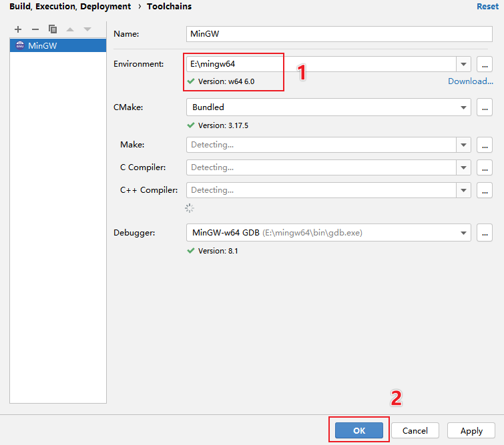Screen dimensions: 504x445
Task: Select MinGW toolchain in the list
Action: click(x=58, y=45)
